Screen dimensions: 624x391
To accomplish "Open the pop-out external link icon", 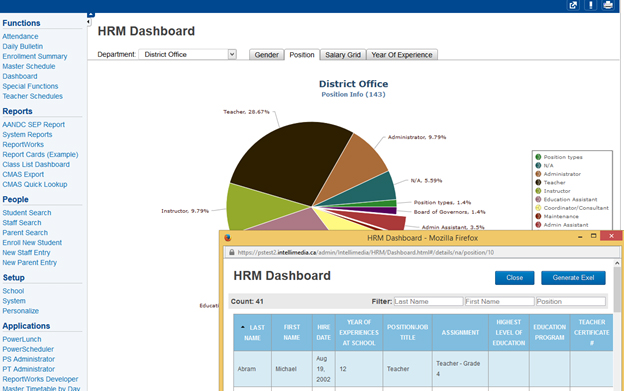I will point(573,5).
